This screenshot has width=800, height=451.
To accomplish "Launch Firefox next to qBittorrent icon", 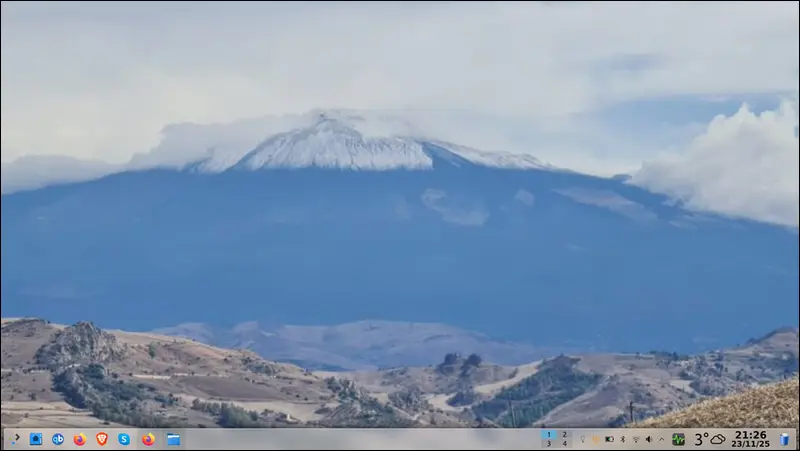I will (x=80, y=439).
